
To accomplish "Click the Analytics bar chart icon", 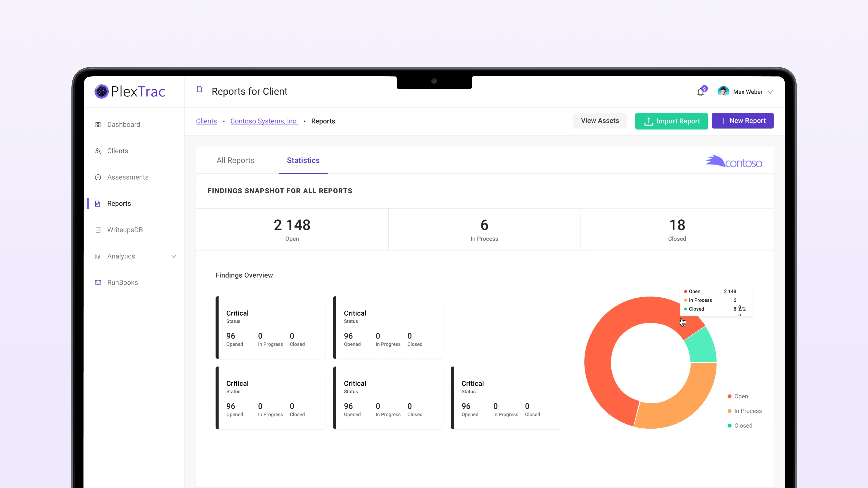I will 98,256.
